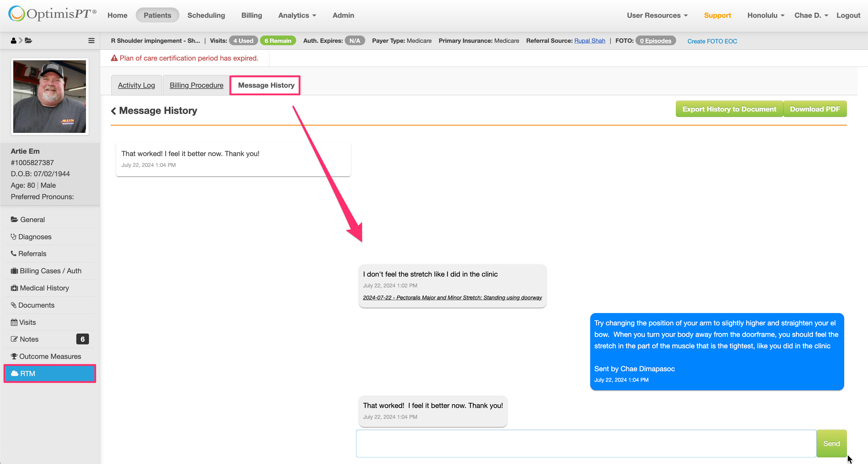Viewport: 868px width, 464px height.
Task: Switch to the Activity Log tab
Action: tap(136, 85)
